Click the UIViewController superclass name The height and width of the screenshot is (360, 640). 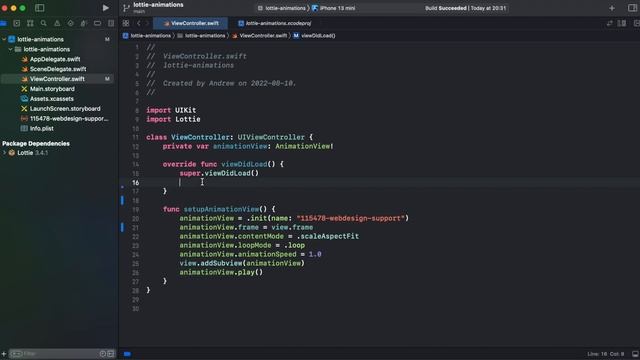coord(271,137)
